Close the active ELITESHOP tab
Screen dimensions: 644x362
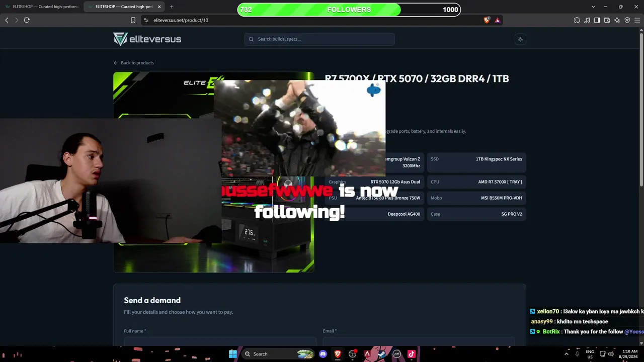[159, 7]
